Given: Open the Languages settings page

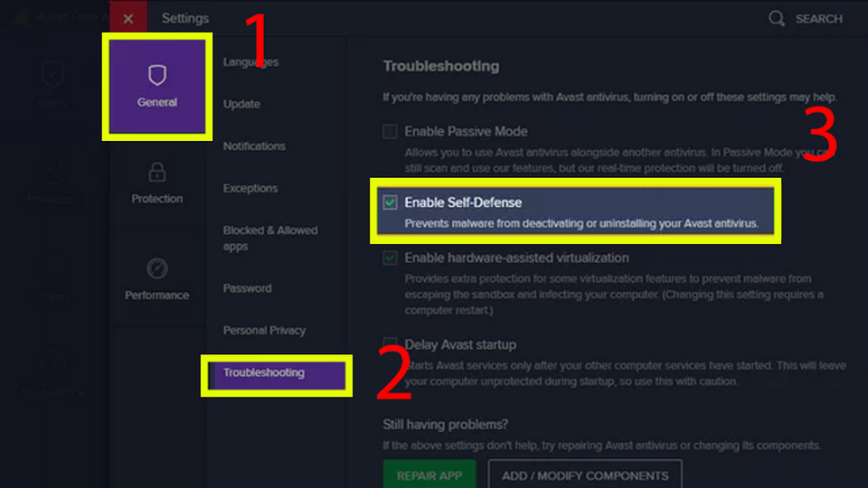Looking at the screenshot, I should [x=250, y=62].
